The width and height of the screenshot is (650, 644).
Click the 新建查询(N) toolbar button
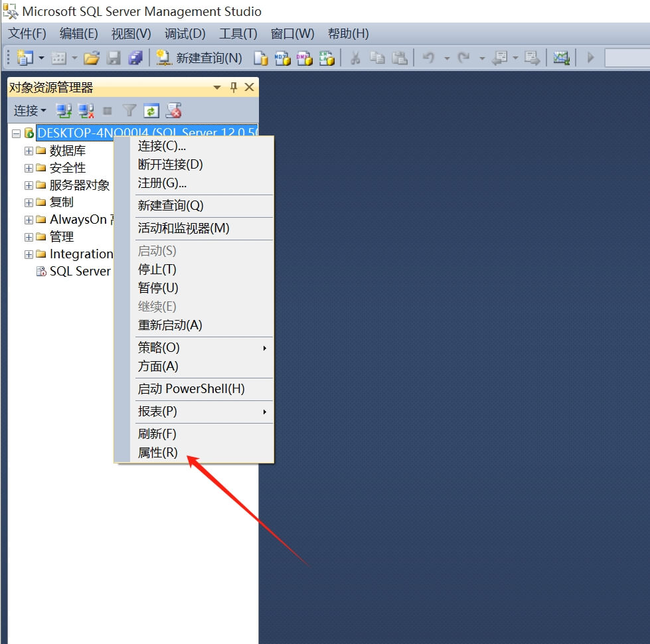tap(200, 58)
